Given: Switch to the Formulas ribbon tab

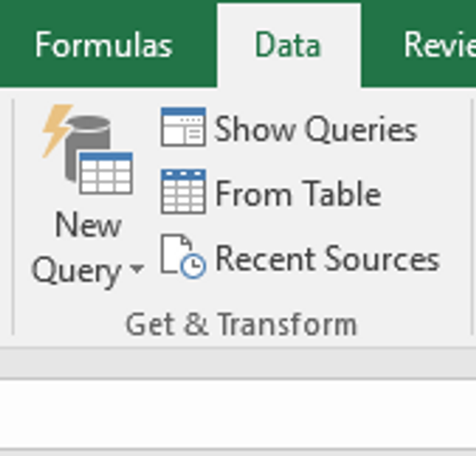Looking at the screenshot, I should click(104, 45).
